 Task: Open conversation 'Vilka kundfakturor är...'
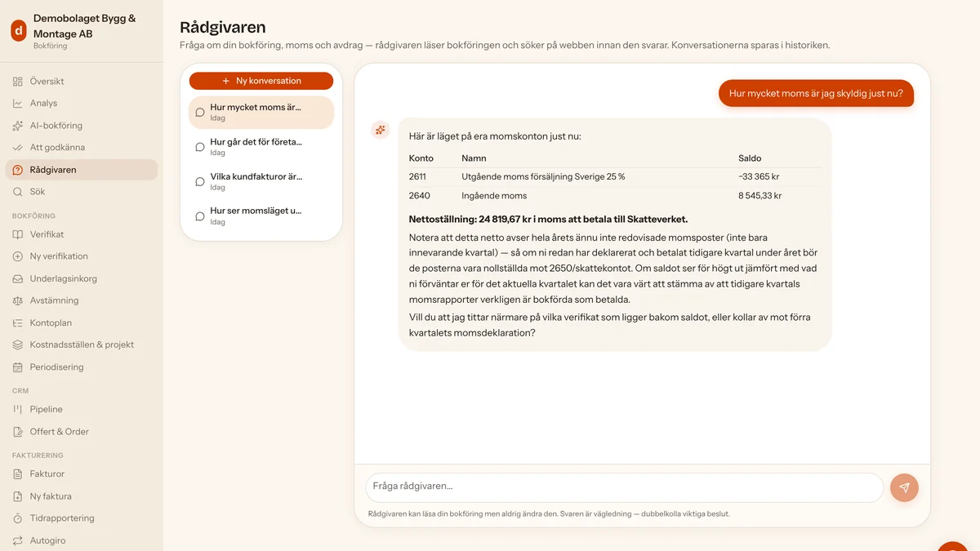tap(261, 182)
